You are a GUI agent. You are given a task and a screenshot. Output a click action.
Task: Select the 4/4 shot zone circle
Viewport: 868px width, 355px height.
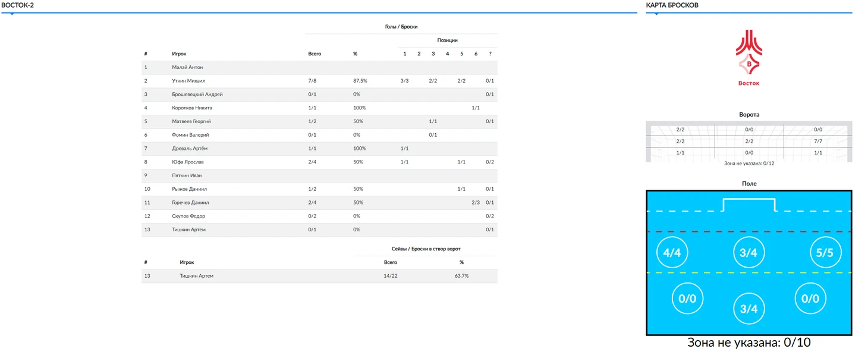coord(672,253)
